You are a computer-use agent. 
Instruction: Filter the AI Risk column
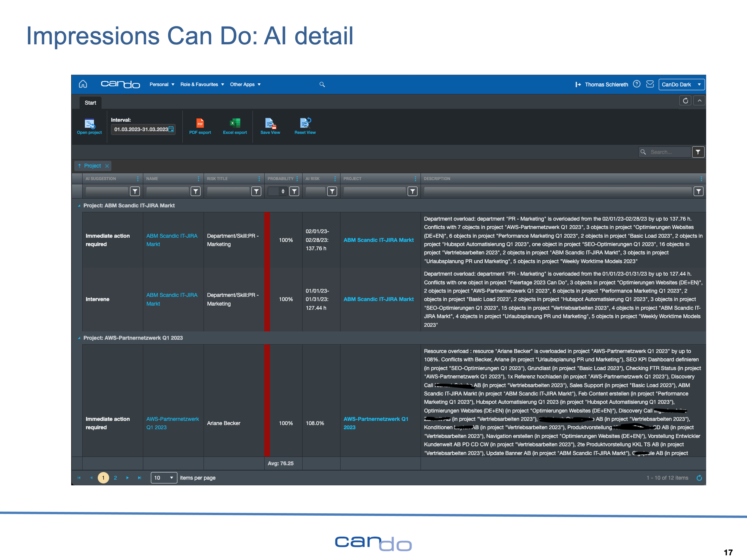coord(332,192)
